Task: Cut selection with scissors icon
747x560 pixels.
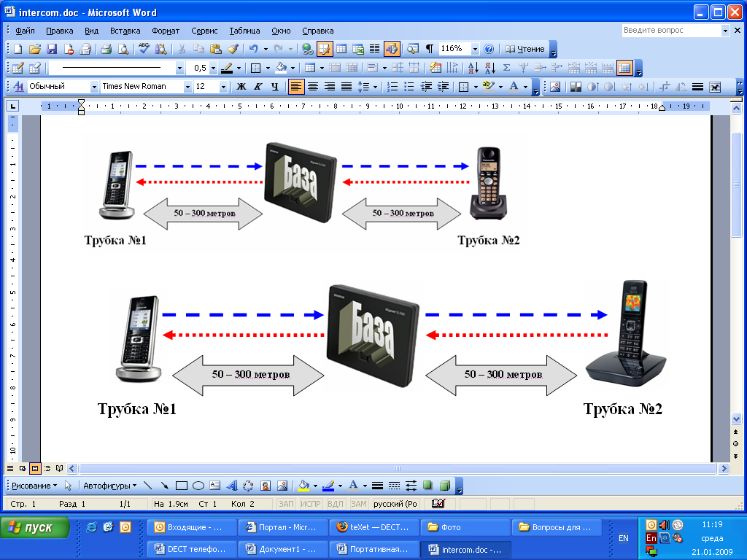Action: pyautogui.click(x=182, y=49)
